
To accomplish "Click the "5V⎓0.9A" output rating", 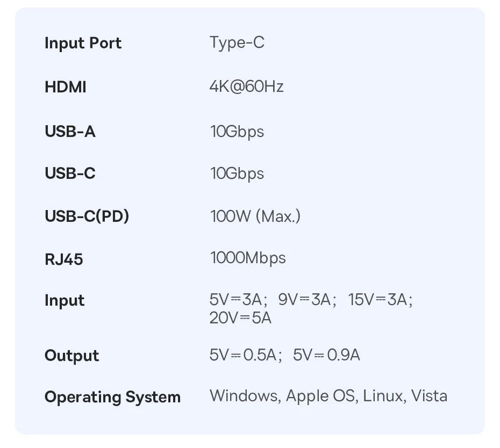I will pos(326,355).
